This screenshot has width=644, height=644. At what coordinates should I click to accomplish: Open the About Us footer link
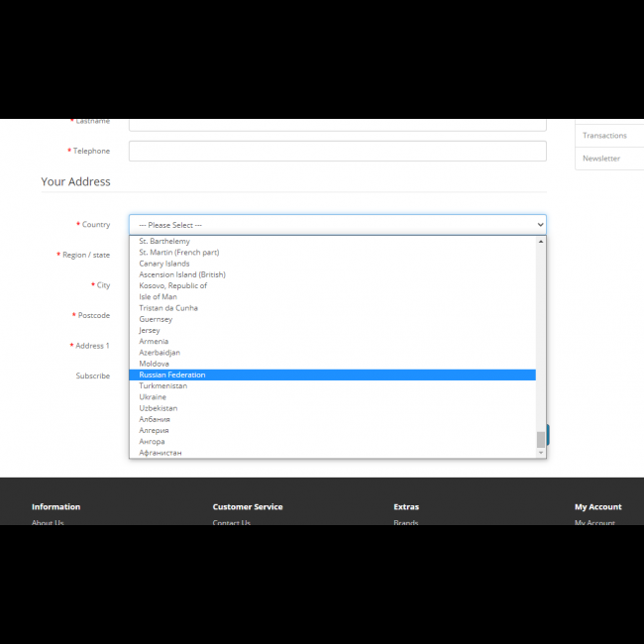point(48,522)
